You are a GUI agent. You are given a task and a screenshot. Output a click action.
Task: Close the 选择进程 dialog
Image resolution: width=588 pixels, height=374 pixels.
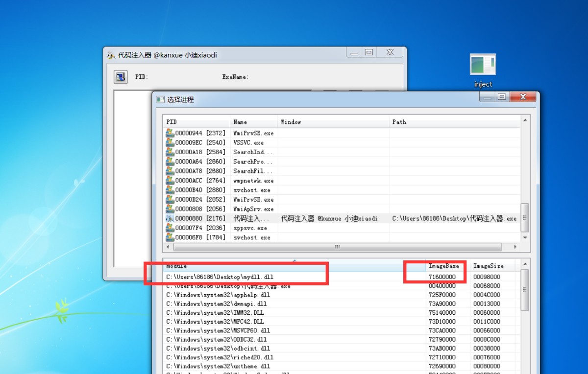pyautogui.click(x=522, y=97)
